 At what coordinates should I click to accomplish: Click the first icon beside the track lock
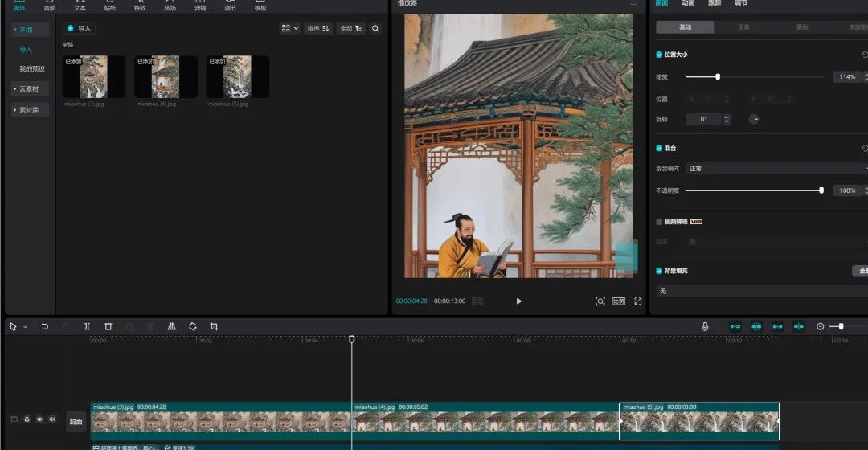coord(14,419)
